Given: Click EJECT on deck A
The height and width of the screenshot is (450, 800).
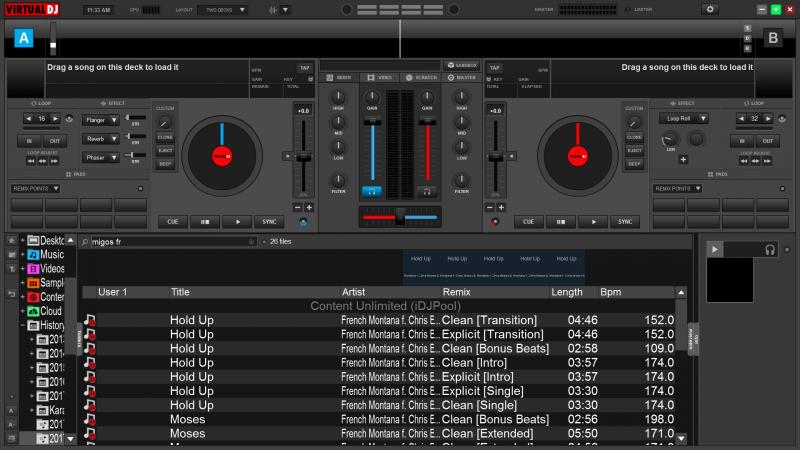Looking at the screenshot, I should (165, 151).
